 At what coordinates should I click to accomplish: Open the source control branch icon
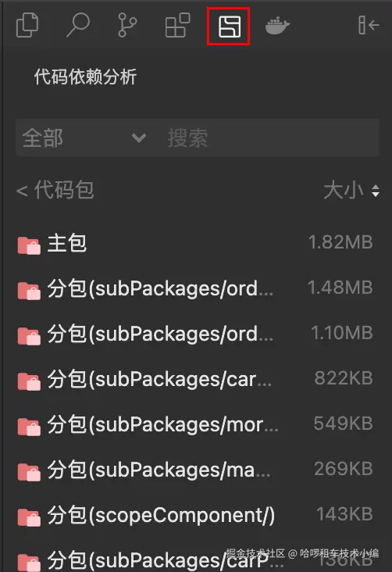point(127,25)
